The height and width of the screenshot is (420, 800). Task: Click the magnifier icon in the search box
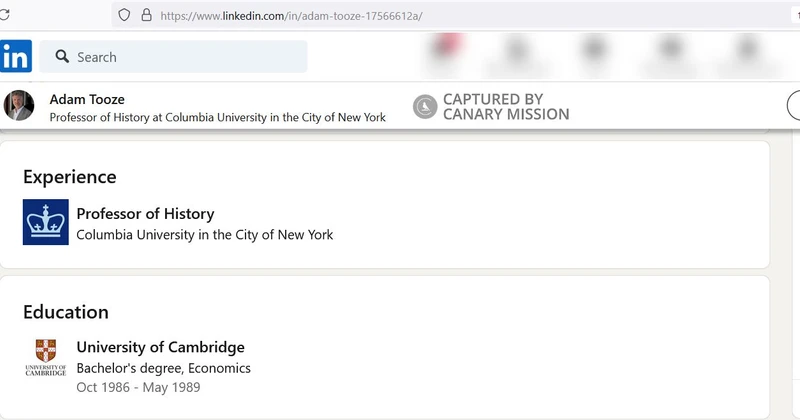tap(62, 57)
